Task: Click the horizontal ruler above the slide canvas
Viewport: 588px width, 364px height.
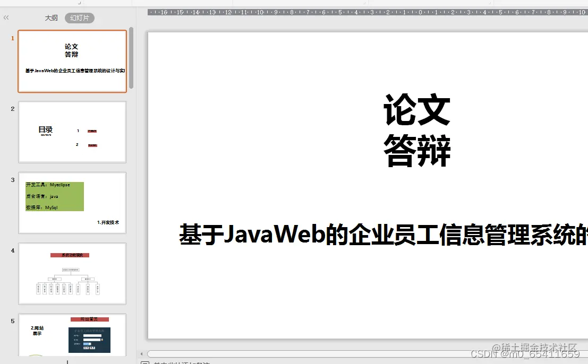Action: click(x=367, y=10)
